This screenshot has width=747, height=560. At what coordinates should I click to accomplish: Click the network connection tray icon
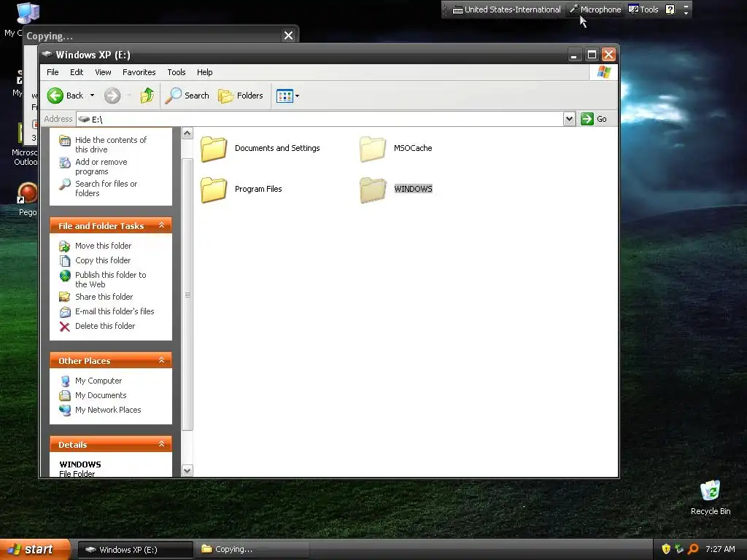point(679,549)
